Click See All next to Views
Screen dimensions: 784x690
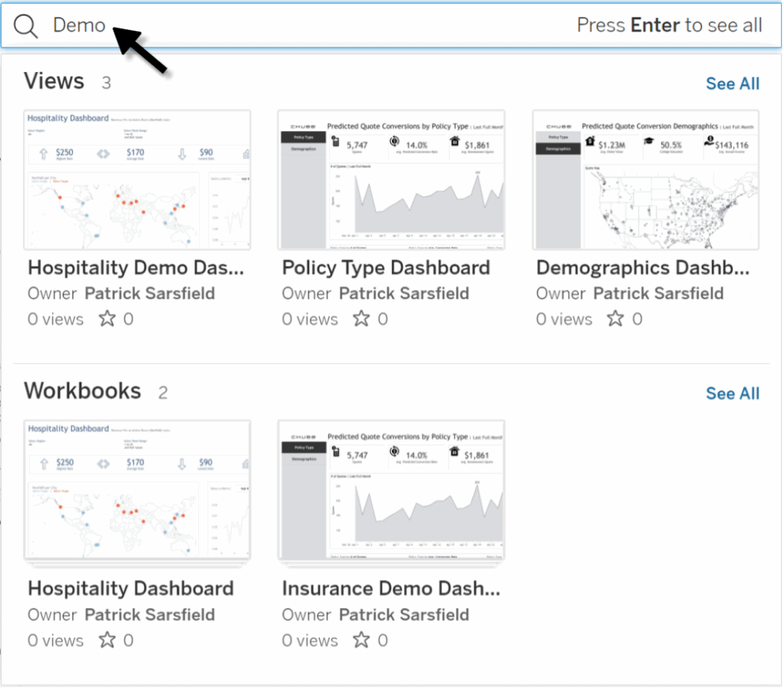[x=732, y=83]
